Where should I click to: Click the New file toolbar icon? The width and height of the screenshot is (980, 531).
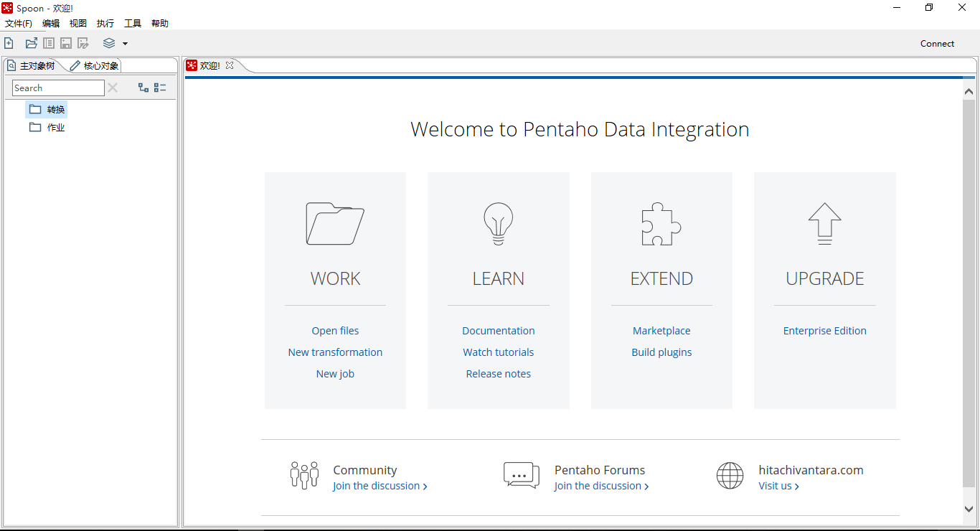click(x=9, y=43)
